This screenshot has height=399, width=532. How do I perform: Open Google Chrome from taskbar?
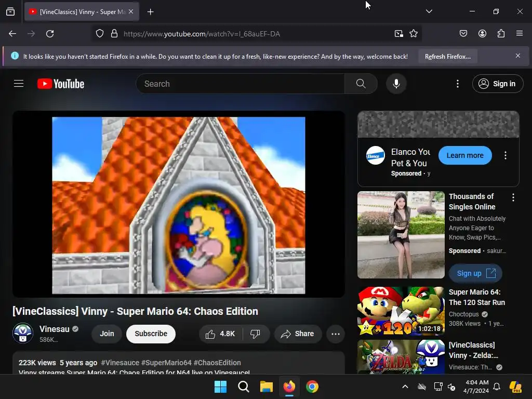(x=312, y=387)
